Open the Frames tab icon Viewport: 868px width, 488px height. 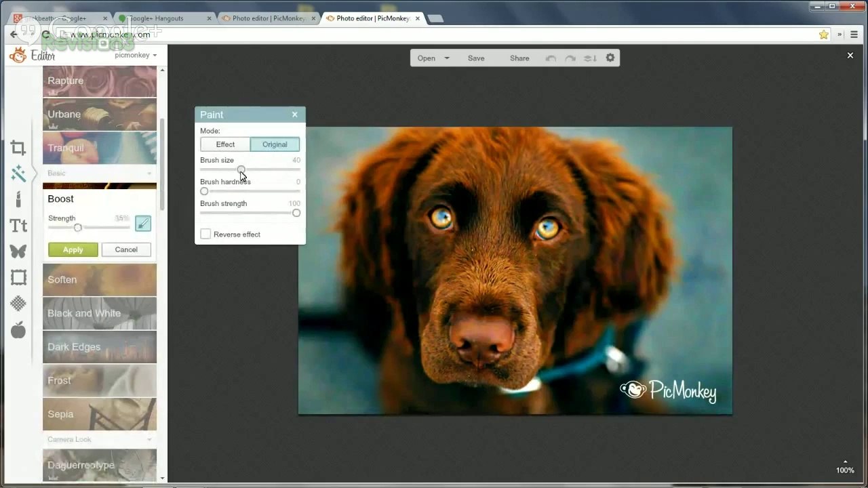click(x=18, y=277)
